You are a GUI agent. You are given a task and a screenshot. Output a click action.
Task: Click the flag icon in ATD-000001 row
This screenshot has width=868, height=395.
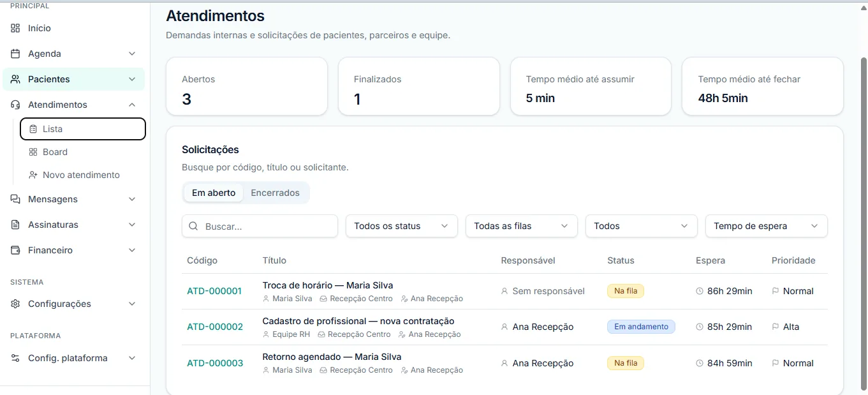click(x=776, y=291)
